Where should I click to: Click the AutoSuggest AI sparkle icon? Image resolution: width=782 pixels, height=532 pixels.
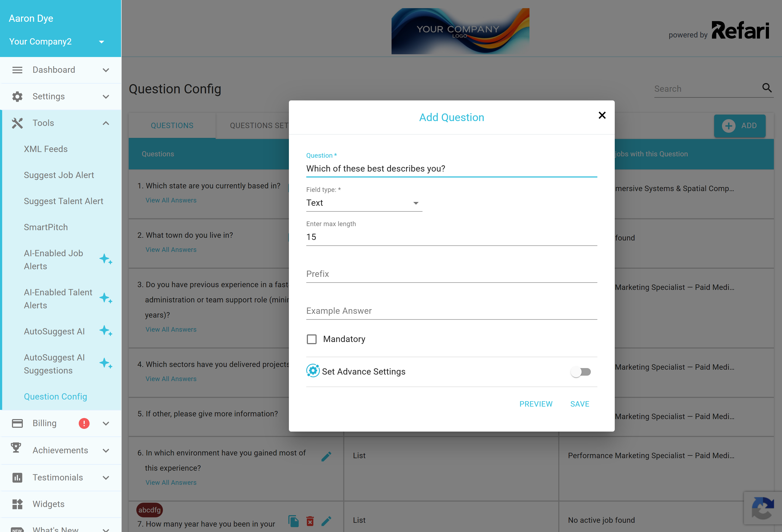point(106,331)
